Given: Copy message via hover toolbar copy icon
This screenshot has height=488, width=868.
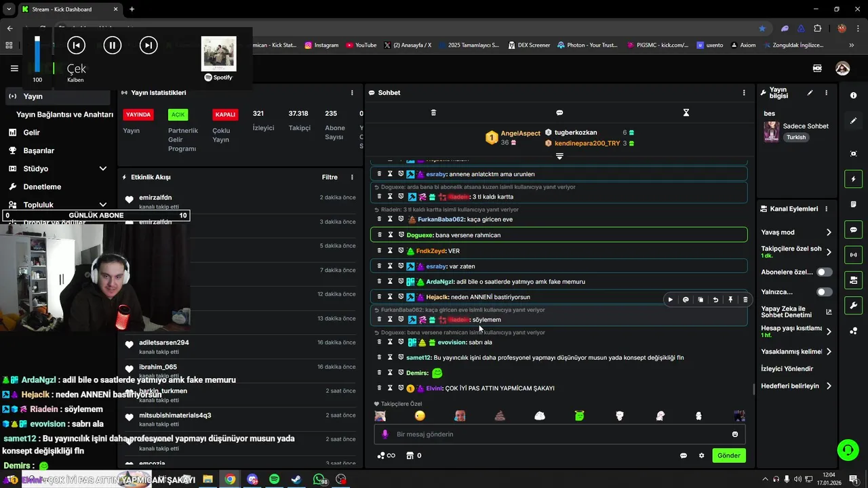Looking at the screenshot, I should click(701, 300).
